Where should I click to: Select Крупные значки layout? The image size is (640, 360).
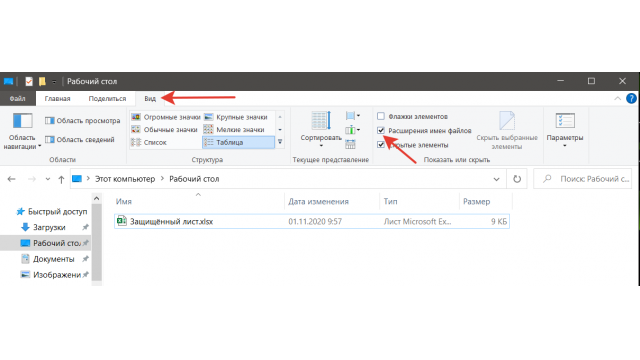tap(236, 117)
